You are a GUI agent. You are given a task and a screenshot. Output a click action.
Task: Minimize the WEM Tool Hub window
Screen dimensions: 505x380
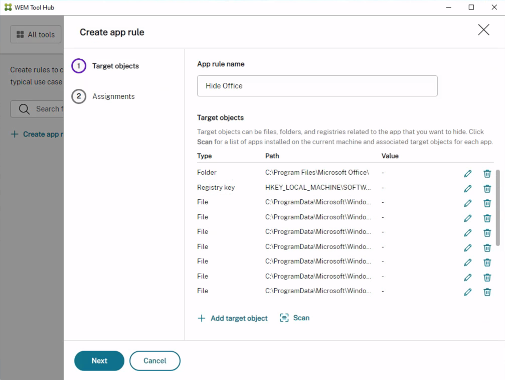pyautogui.click(x=449, y=7)
